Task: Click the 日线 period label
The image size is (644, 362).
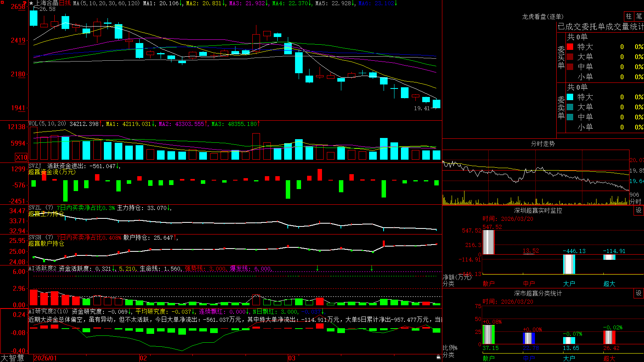Action: (65, 3)
